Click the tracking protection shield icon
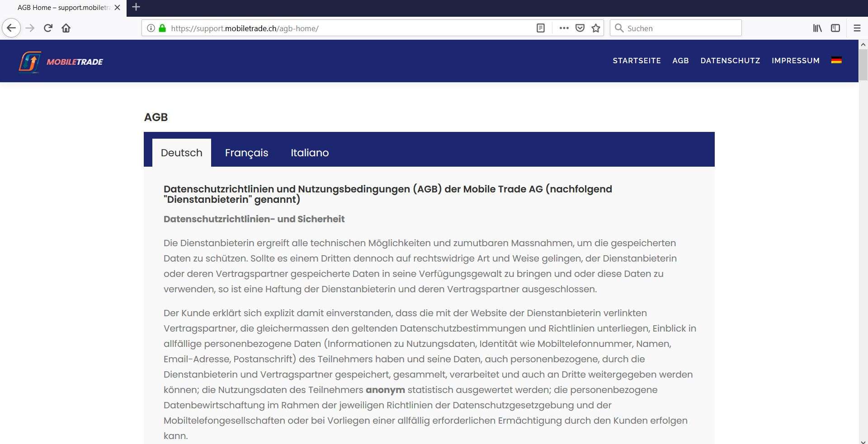The image size is (868, 444). 580,28
